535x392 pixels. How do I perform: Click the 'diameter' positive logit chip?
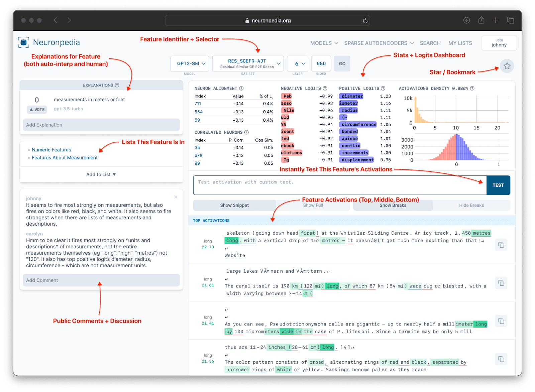(x=351, y=96)
